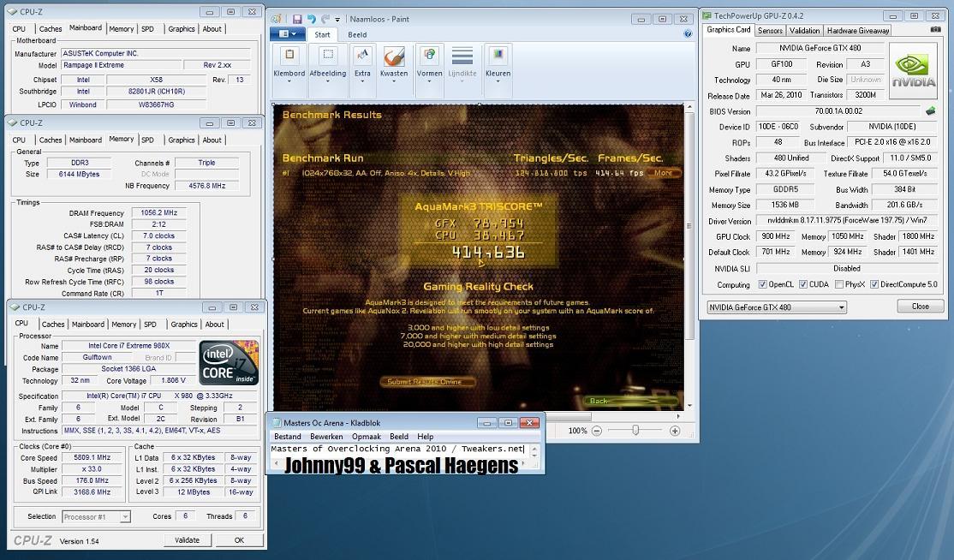The image size is (954, 560).
Task: Click the Paint vertical scrollbar down arrow
Action: [x=689, y=406]
